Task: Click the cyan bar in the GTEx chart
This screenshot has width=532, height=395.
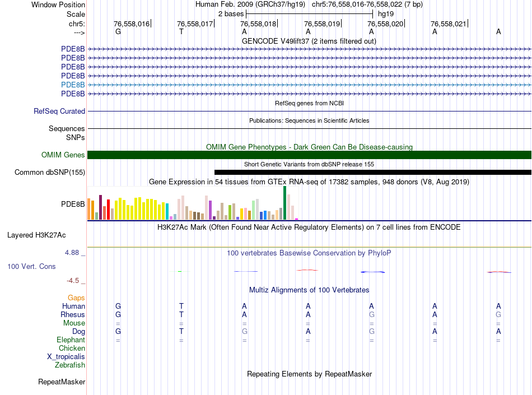Action: pos(167,211)
